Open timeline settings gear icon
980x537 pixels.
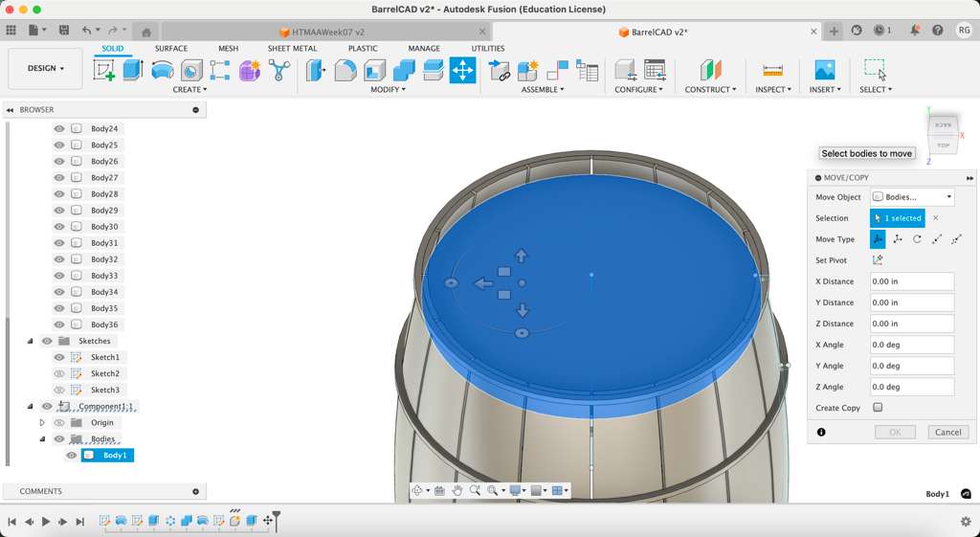pyautogui.click(x=966, y=522)
